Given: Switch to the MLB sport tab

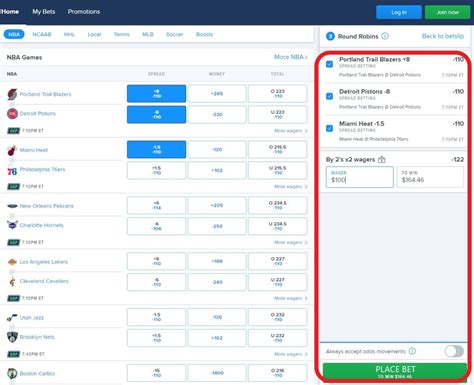Looking at the screenshot, I should 148,34.
